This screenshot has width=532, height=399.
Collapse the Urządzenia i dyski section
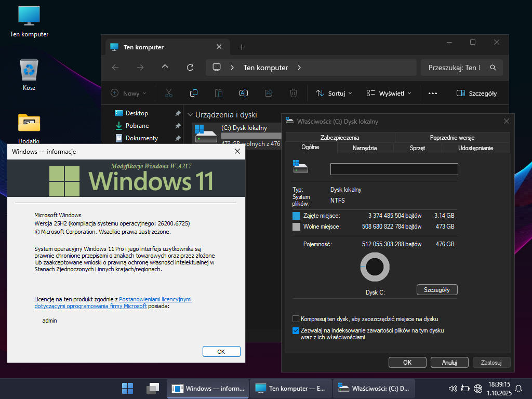191,115
